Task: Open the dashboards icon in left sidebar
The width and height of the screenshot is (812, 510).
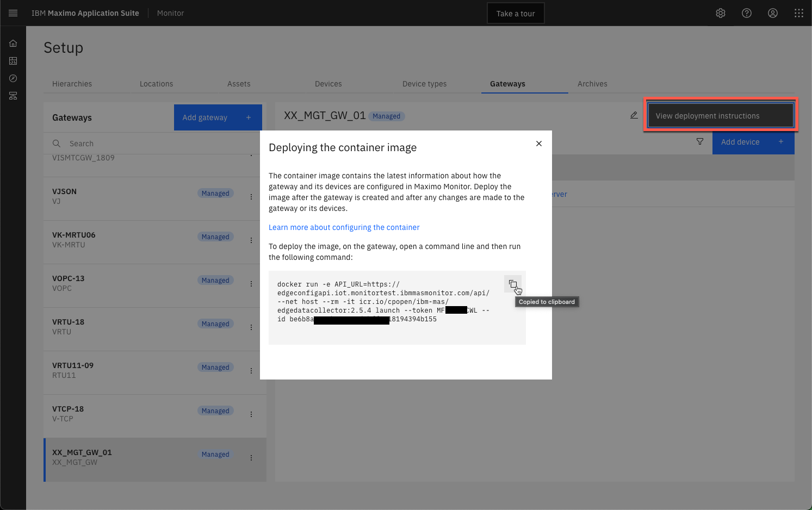Action: pos(13,61)
